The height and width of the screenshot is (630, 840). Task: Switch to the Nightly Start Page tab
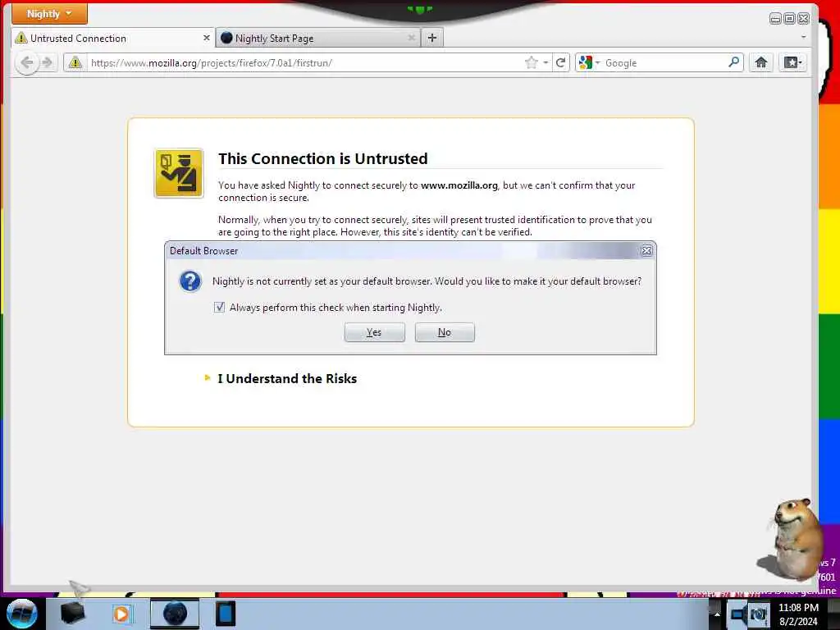pos(318,38)
